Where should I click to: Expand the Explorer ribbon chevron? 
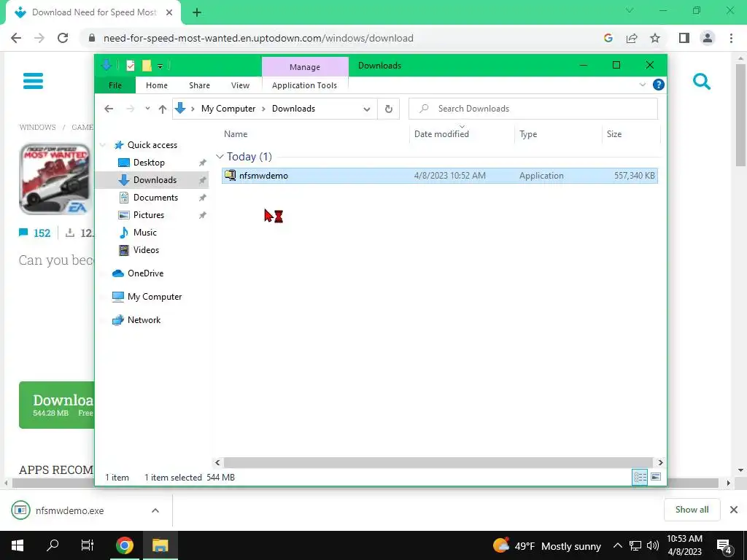coord(642,85)
